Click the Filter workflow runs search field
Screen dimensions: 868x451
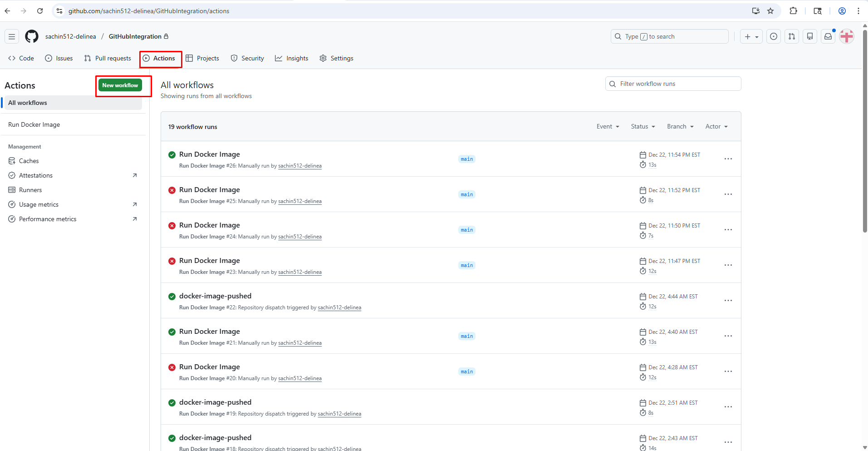(x=673, y=84)
